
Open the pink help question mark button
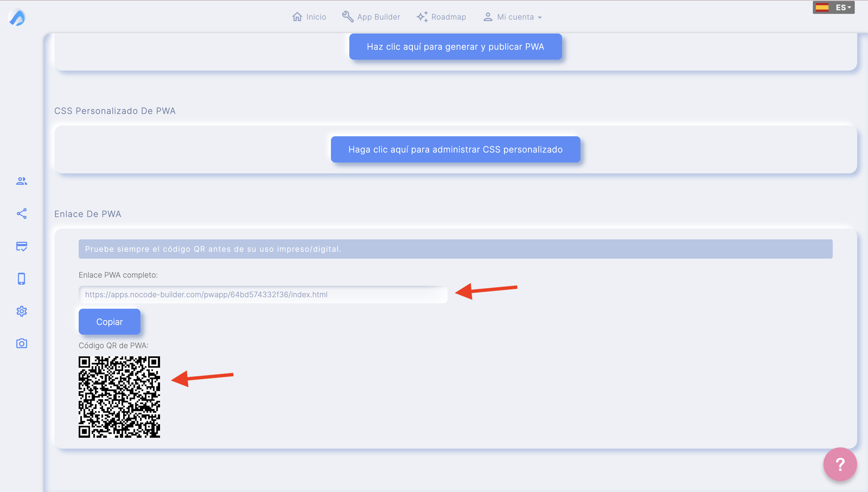point(840,464)
